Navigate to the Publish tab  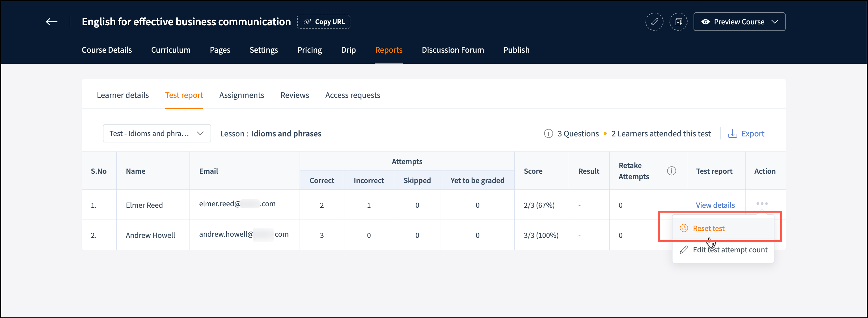tap(516, 50)
